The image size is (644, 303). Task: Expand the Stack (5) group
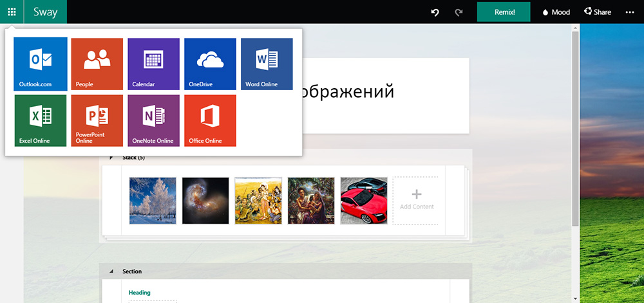click(111, 158)
